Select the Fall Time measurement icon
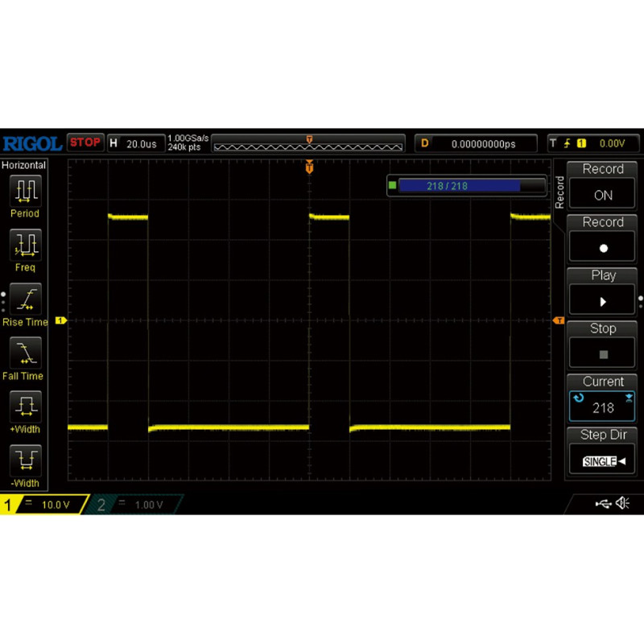Image resolution: width=644 pixels, height=644 pixels. [25, 355]
